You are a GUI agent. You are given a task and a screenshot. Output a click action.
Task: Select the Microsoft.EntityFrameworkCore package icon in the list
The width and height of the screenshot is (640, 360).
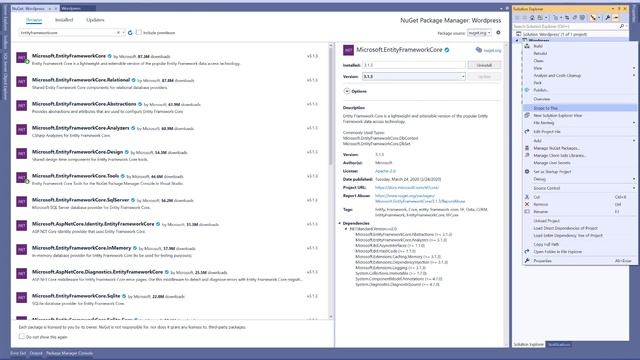[22, 58]
